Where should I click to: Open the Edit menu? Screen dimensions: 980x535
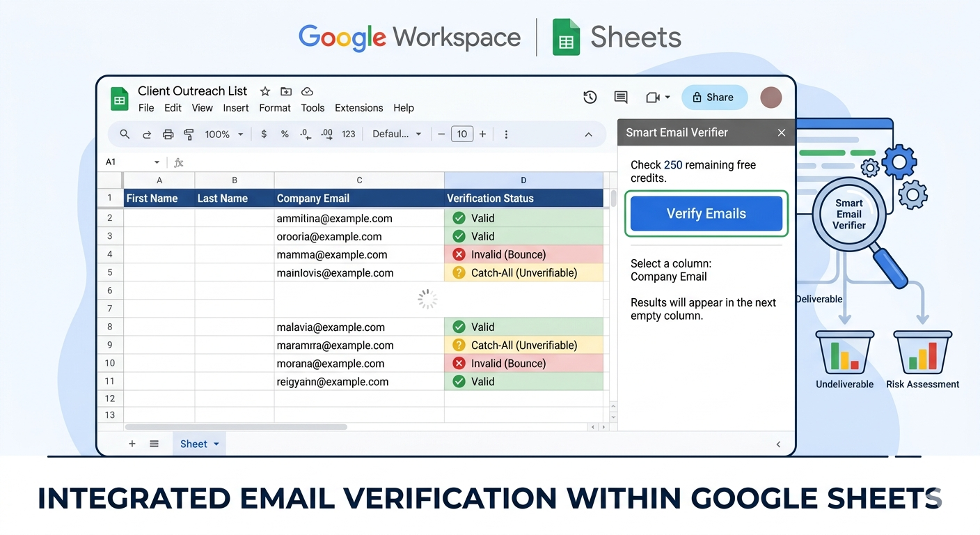click(x=173, y=108)
